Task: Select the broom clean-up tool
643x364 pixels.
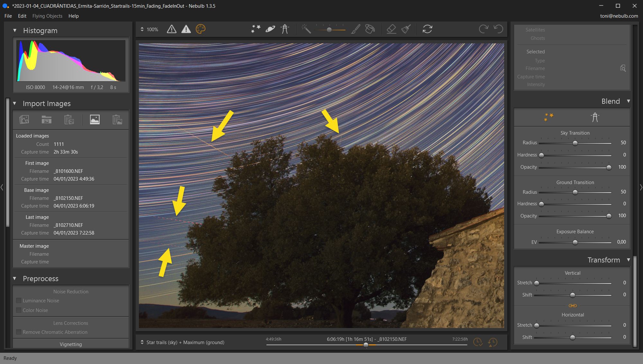Action: coord(406,29)
